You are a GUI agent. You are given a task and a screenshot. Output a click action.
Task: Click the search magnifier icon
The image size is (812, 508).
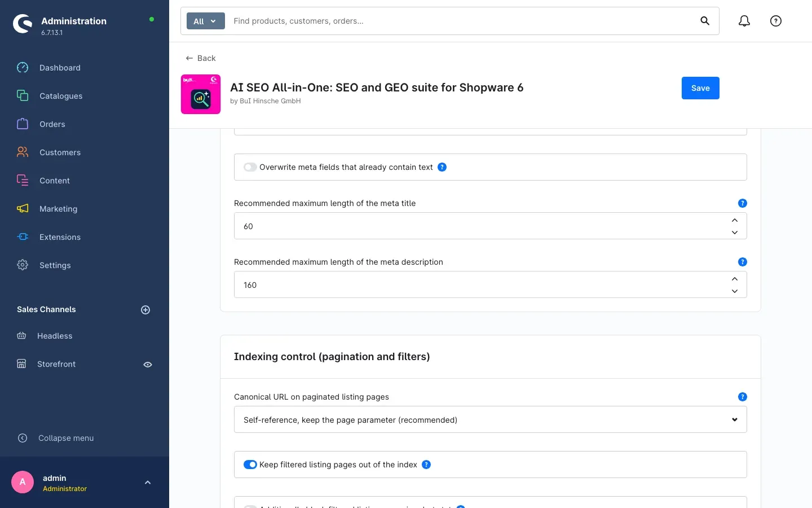[x=705, y=21]
